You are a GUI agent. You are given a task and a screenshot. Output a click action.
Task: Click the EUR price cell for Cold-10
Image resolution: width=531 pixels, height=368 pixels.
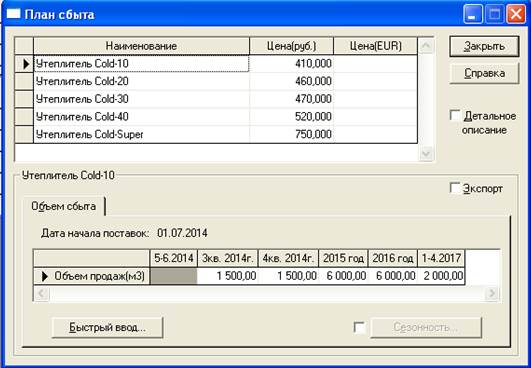[376, 64]
